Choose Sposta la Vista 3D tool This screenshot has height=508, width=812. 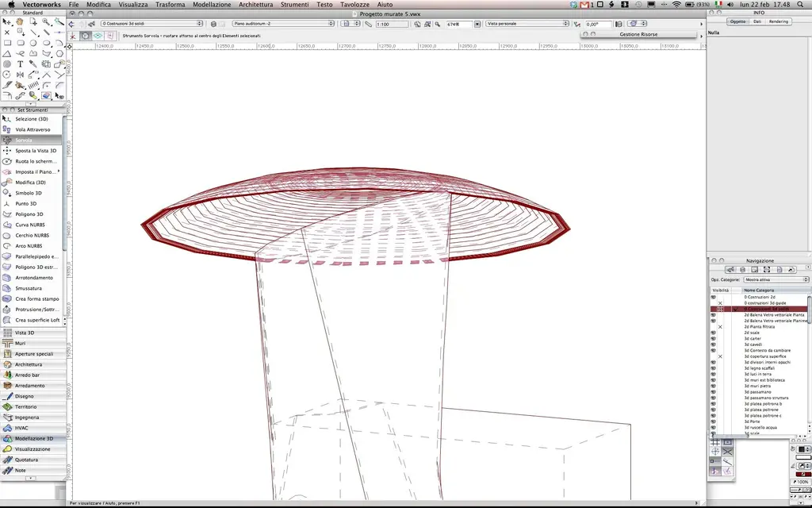[x=32, y=150]
